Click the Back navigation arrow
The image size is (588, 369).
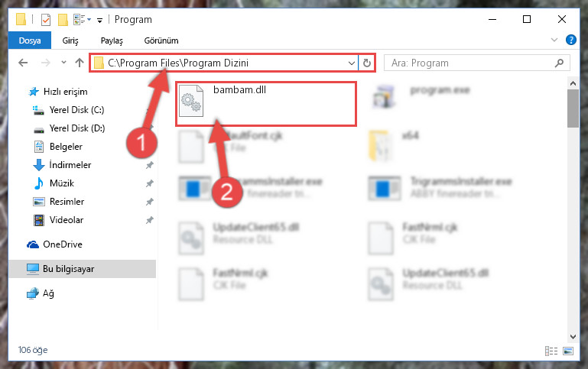click(x=23, y=63)
